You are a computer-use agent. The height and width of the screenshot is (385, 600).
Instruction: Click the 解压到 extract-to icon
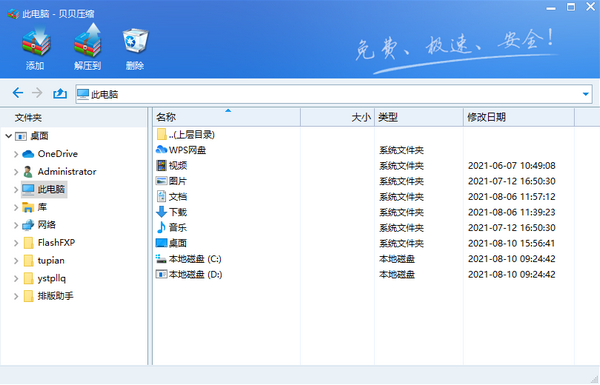click(88, 40)
